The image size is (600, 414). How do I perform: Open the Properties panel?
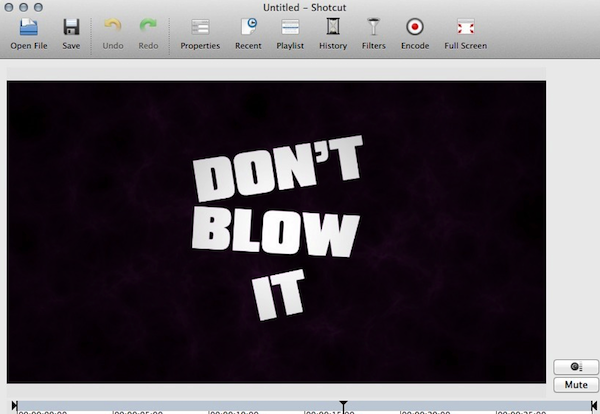pyautogui.click(x=200, y=33)
